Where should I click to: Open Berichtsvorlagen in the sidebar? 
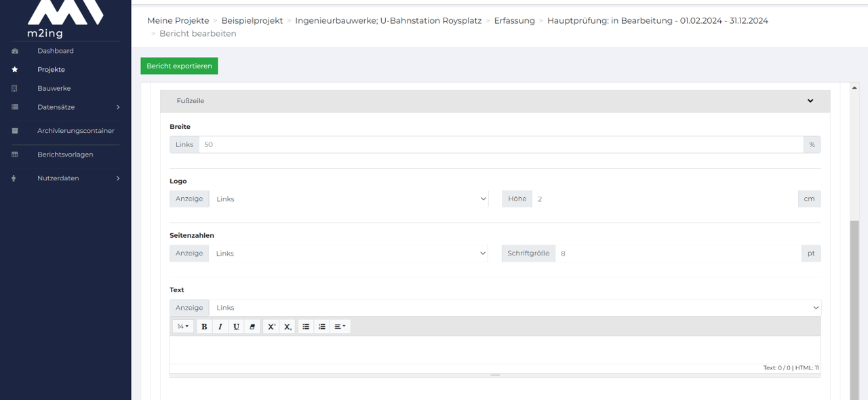coord(65,155)
